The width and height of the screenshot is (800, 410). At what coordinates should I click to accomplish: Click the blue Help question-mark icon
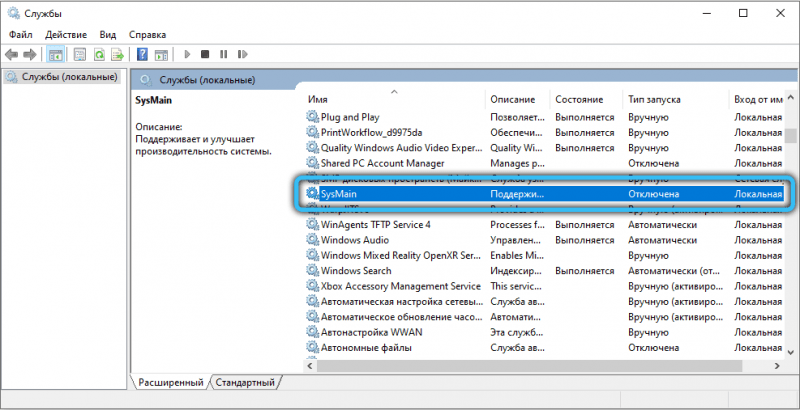142,54
